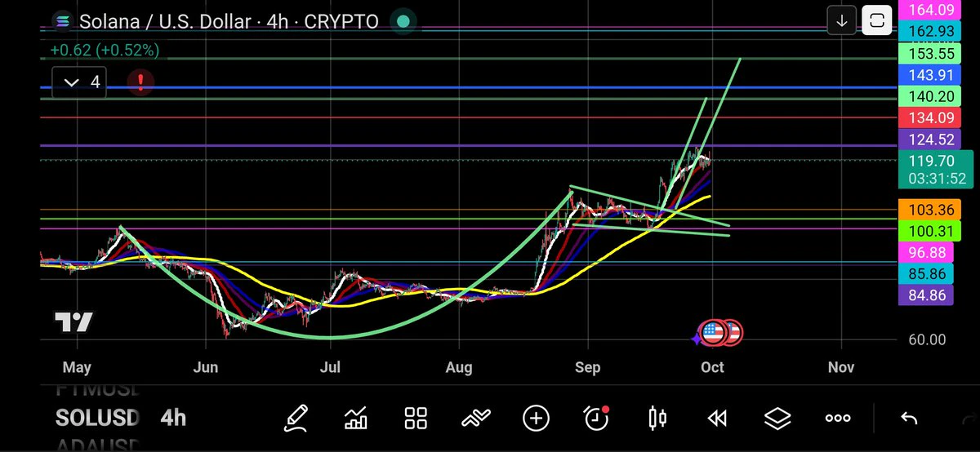Tap the add plus circle icon
The height and width of the screenshot is (452, 980).
pos(536,419)
